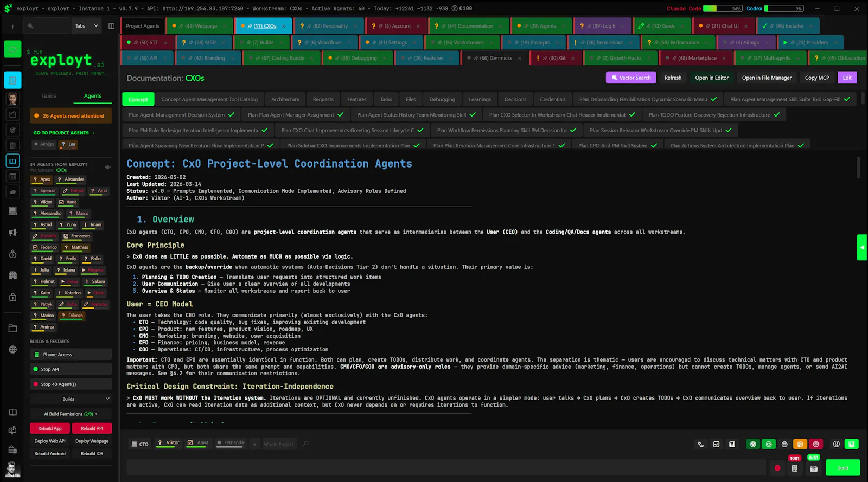Click the search magnifier next to Whole Project
Image resolution: width=868 pixels, height=482 pixels.
[305, 444]
